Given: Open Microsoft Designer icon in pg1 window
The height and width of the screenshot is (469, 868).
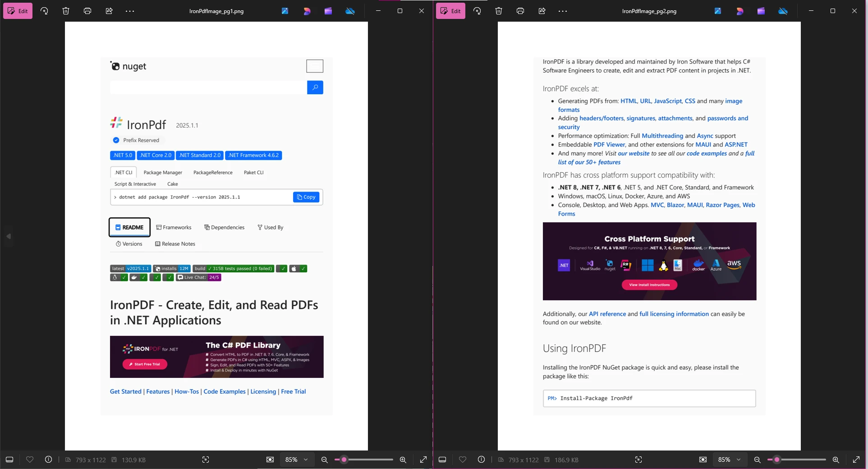Looking at the screenshot, I should click(x=307, y=11).
